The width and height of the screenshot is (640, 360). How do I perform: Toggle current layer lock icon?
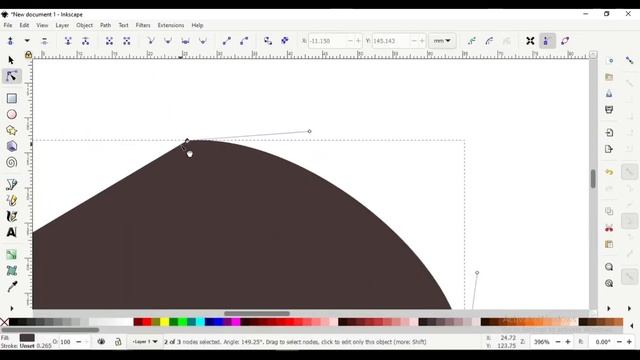pyautogui.click(x=118, y=342)
